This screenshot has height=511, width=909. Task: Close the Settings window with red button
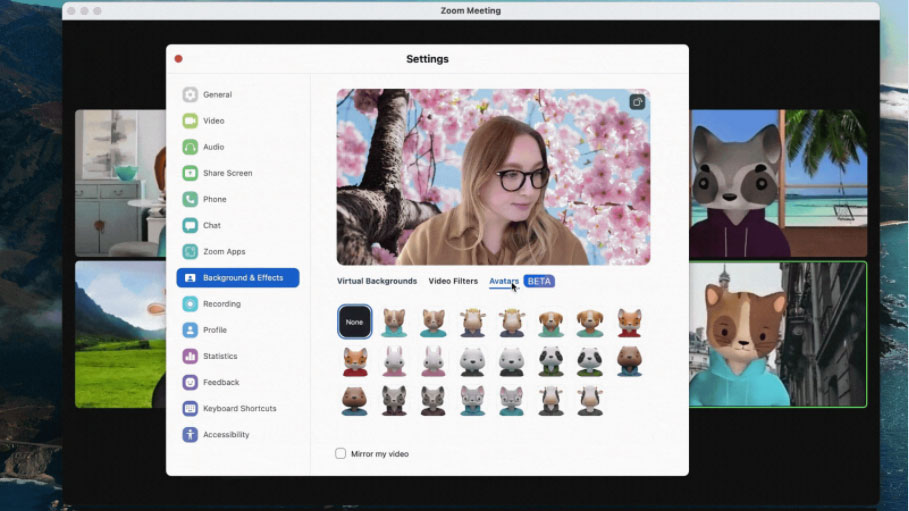point(179,59)
